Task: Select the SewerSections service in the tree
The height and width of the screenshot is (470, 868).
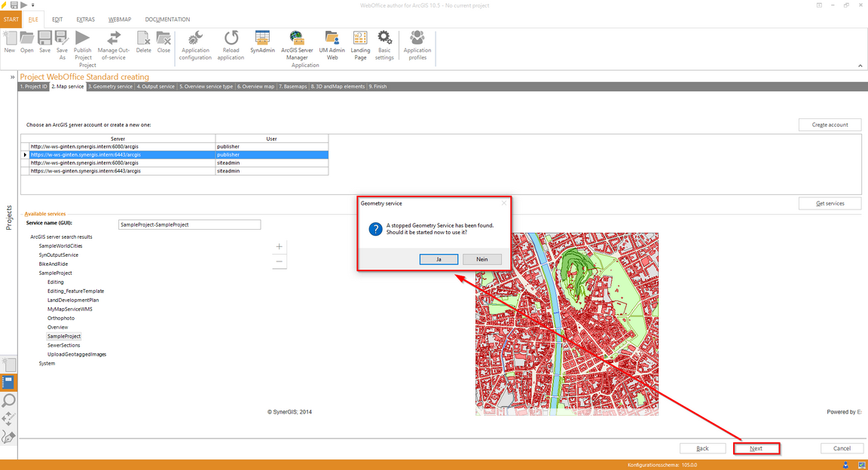Action: click(63, 345)
